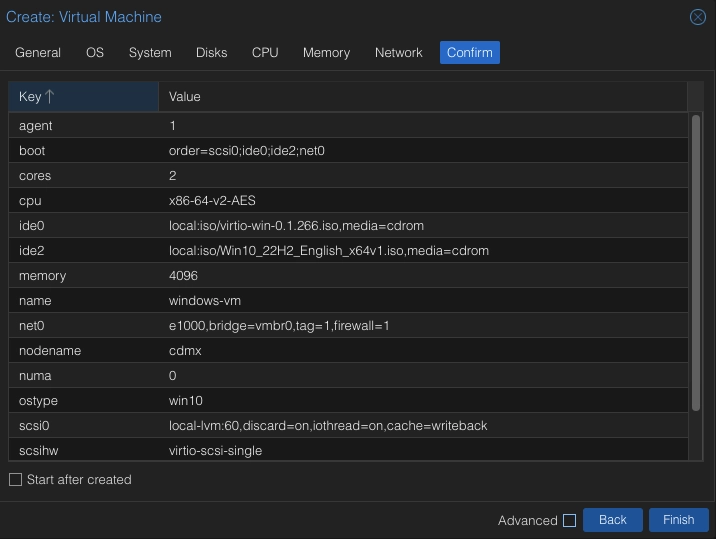Select the ide0 virtio-win ISO value
This screenshot has height=539, width=716.
click(296, 226)
